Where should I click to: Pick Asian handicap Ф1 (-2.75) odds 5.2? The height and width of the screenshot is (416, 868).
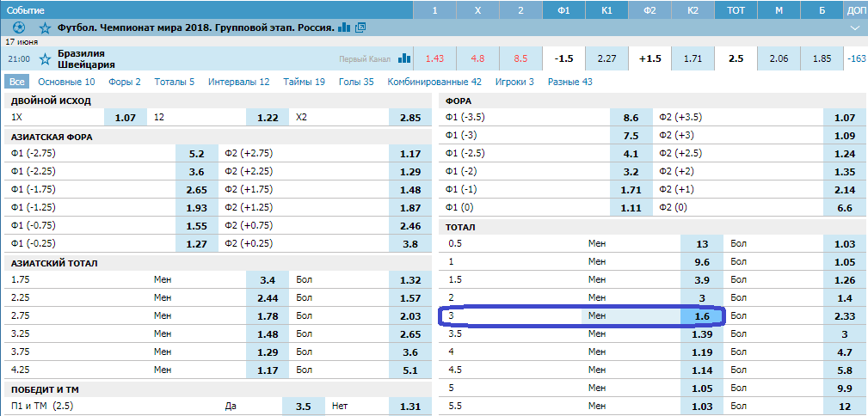coord(197,154)
